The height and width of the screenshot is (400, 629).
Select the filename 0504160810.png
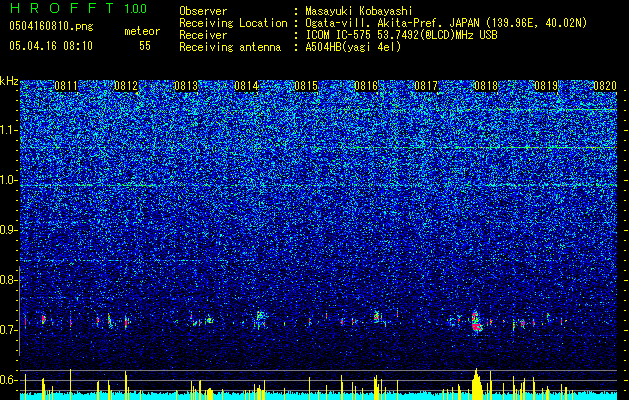tap(51, 26)
